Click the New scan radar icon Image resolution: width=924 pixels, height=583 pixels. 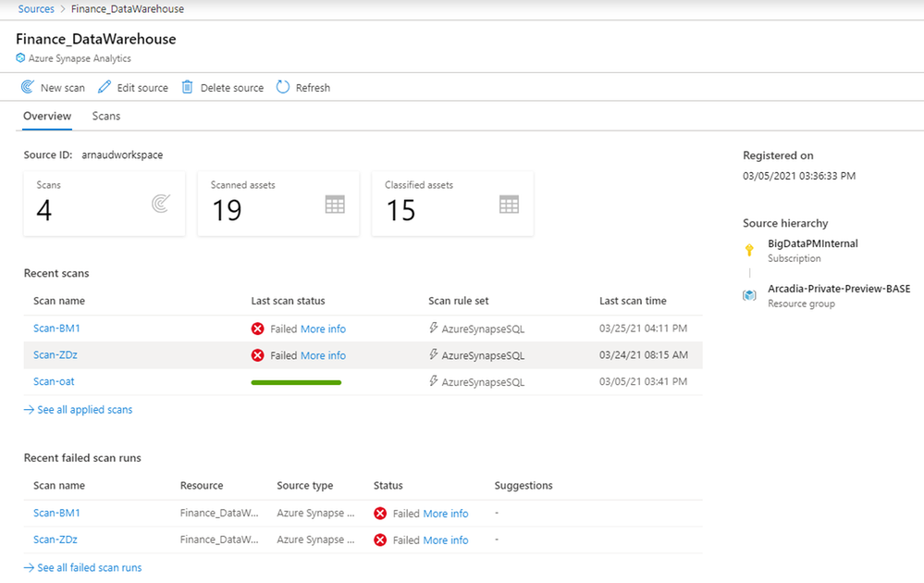tap(28, 88)
